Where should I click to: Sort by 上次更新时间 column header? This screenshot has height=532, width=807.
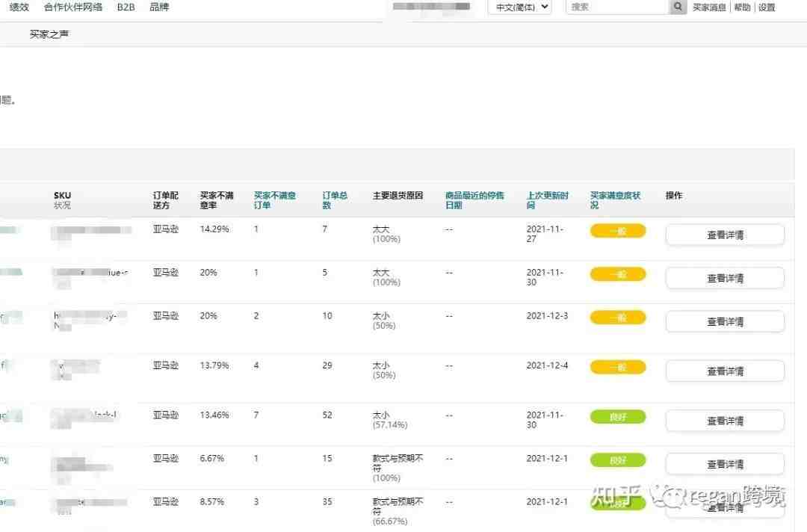click(547, 200)
